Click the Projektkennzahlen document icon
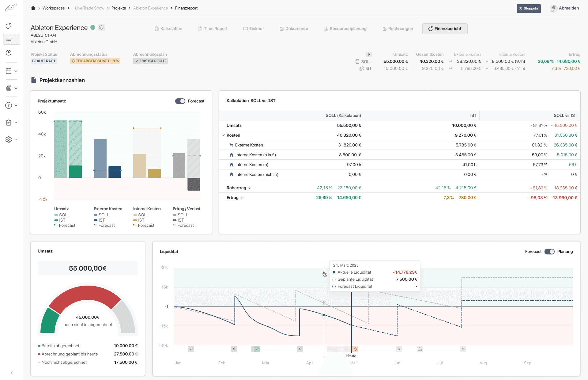 (34, 80)
